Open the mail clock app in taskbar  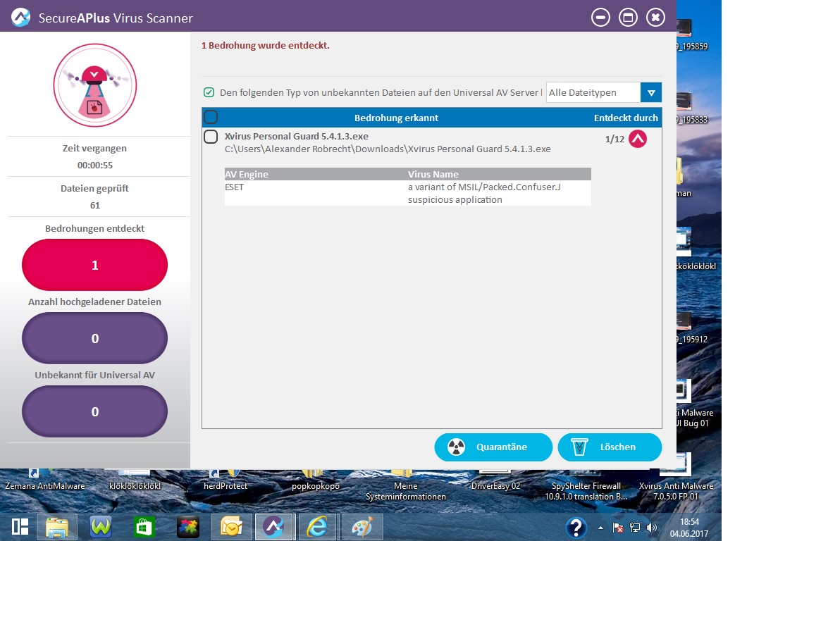(231, 528)
